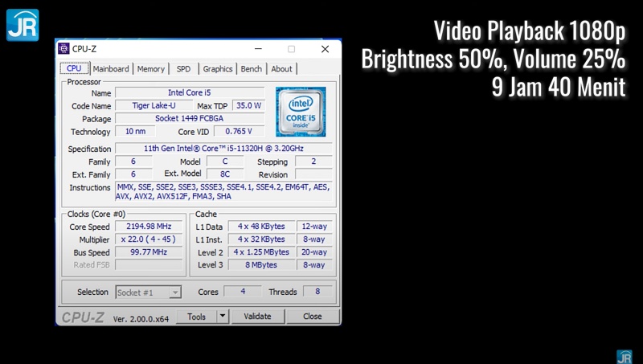This screenshot has width=643, height=364.
Task: Click the Instructions list field
Action: [x=225, y=191]
